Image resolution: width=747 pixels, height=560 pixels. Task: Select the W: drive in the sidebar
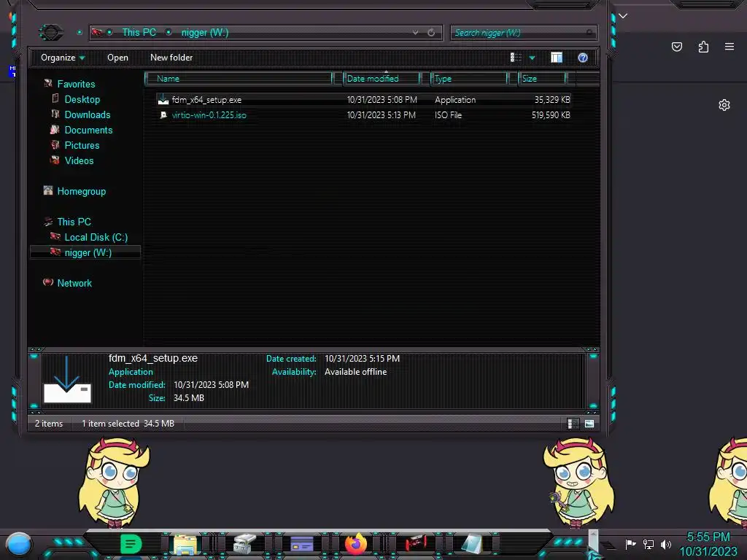[x=88, y=252]
